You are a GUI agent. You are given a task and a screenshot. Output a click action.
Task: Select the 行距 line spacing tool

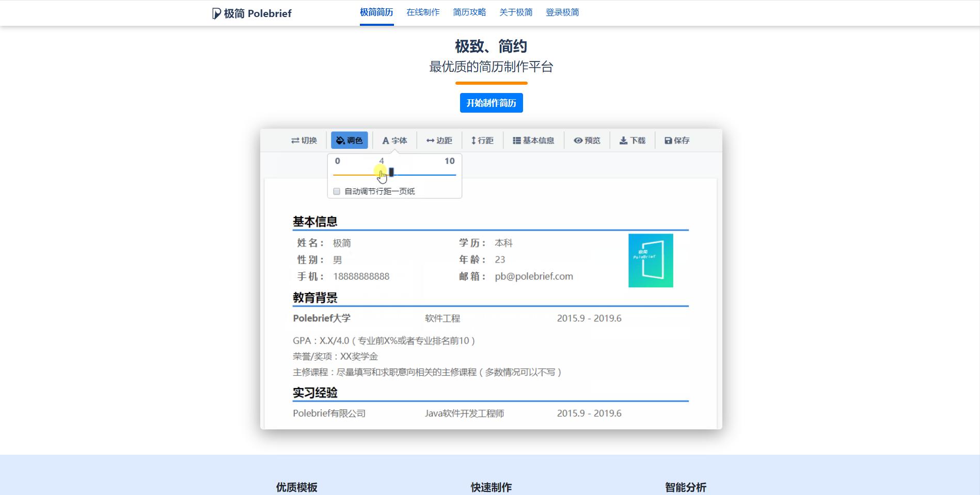click(x=482, y=140)
